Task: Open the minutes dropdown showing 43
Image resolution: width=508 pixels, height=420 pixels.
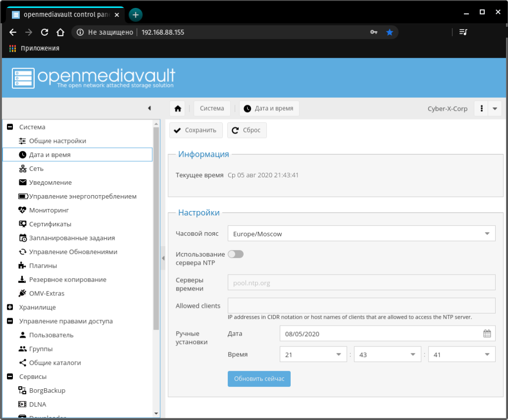Action: point(387,354)
